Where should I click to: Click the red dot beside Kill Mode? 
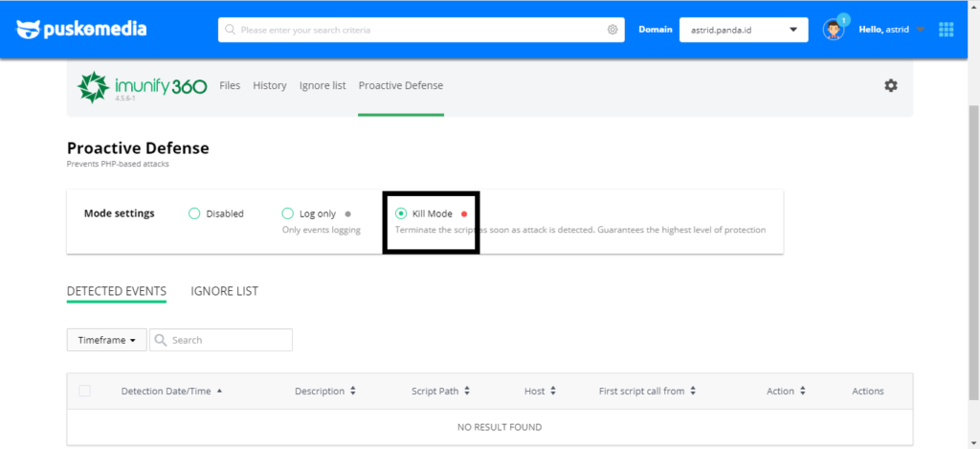click(464, 214)
